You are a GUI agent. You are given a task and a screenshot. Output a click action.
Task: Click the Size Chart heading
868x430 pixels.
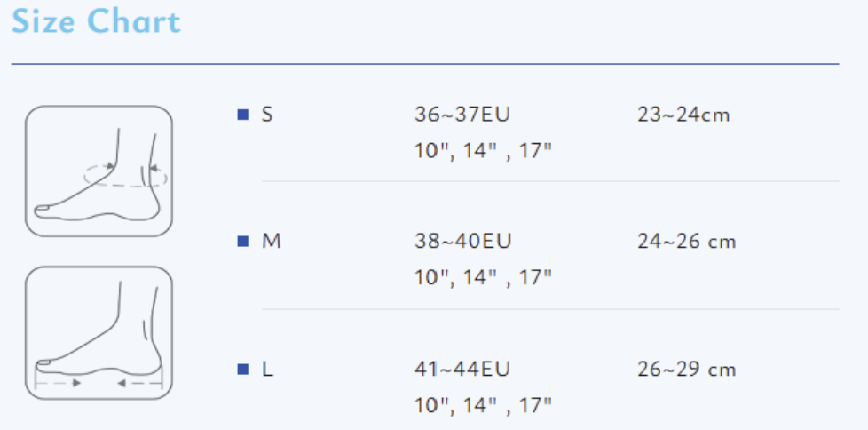97,21
